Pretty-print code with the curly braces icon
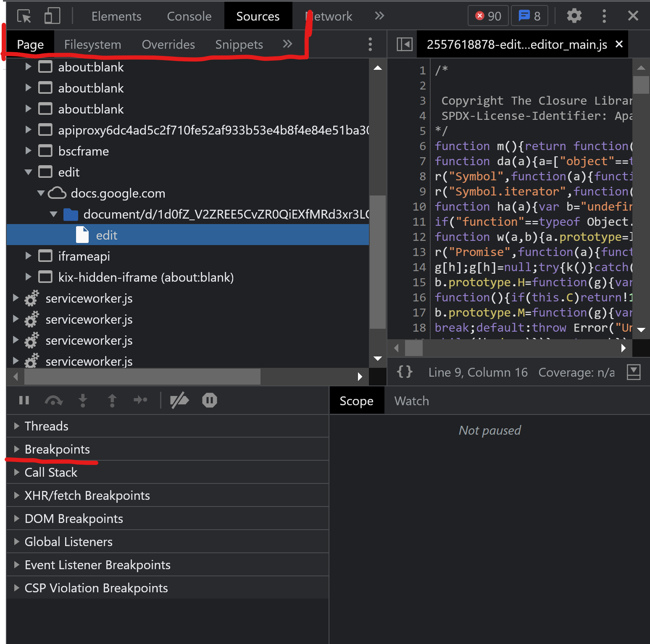 point(405,372)
